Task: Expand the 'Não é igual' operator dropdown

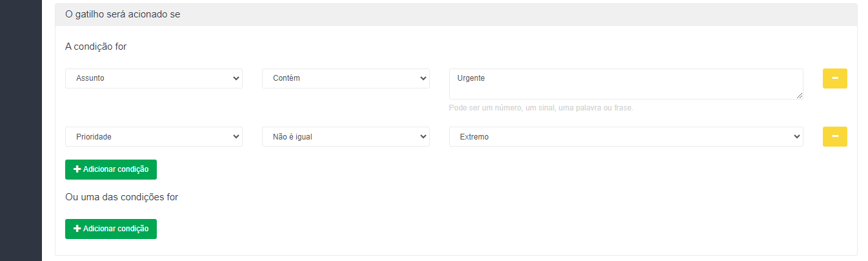Action: [x=346, y=136]
